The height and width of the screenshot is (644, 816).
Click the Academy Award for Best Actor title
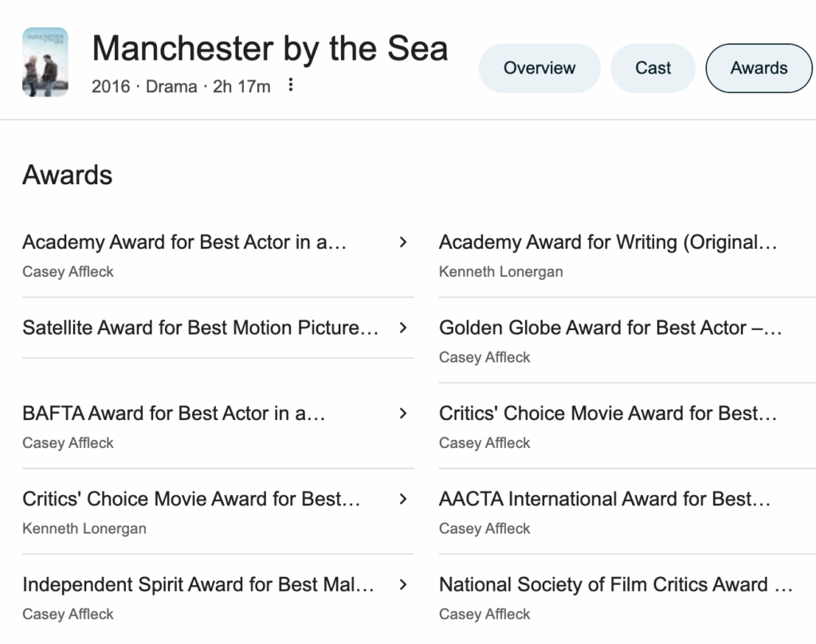click(x=184, y=242)
